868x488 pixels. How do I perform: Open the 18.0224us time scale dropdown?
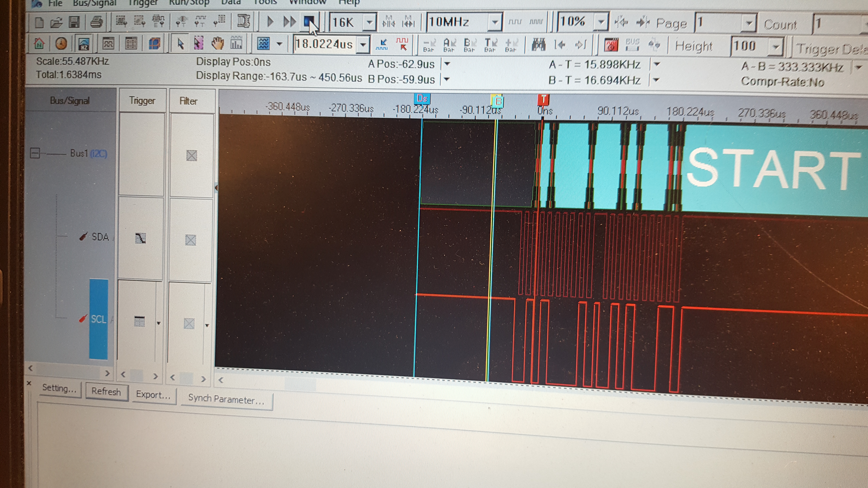363,44
